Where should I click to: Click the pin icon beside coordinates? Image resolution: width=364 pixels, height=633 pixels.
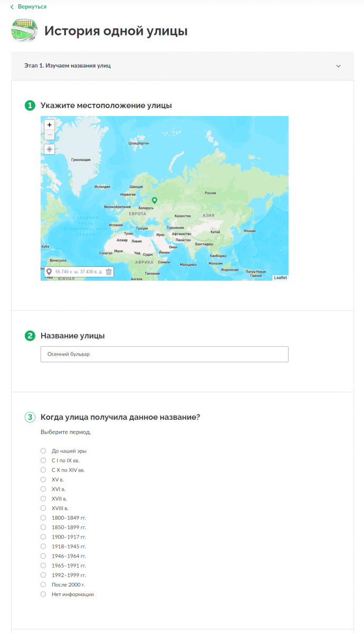tap(49, 272)
